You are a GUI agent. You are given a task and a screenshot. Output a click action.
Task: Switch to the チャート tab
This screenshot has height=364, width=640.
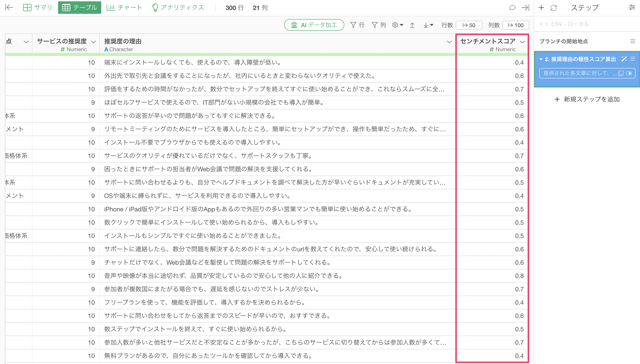[x=124, y=8]
